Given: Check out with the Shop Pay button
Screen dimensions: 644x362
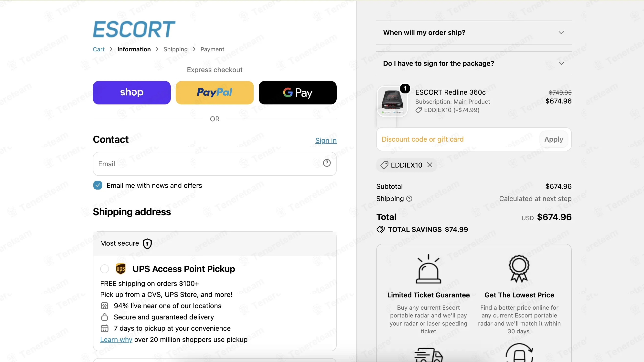Looking at the screenshot, I should pos(132,93).
